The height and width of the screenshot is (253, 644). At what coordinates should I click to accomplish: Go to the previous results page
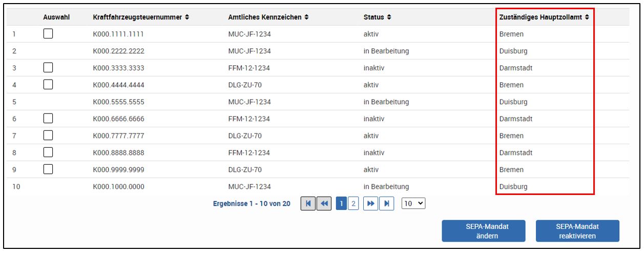324,204
